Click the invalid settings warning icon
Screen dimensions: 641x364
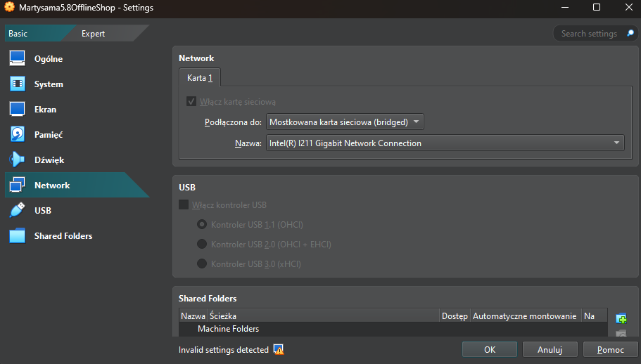click(279, 350)
